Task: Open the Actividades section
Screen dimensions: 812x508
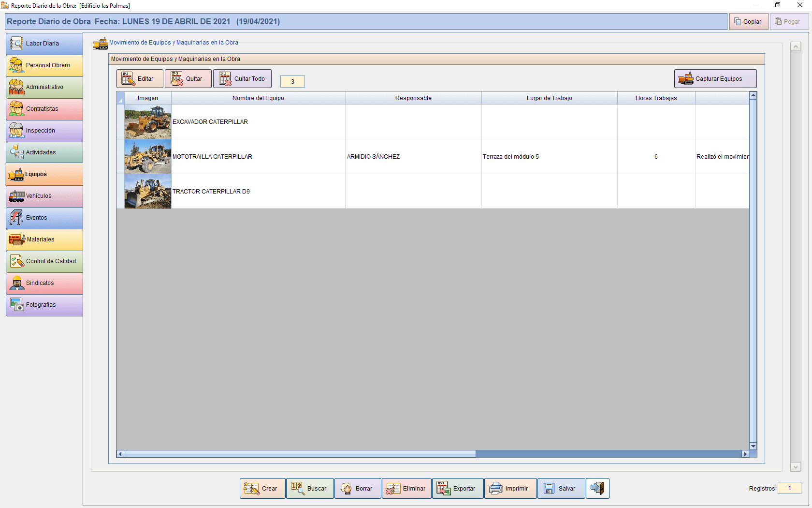Action: point(44,152)
